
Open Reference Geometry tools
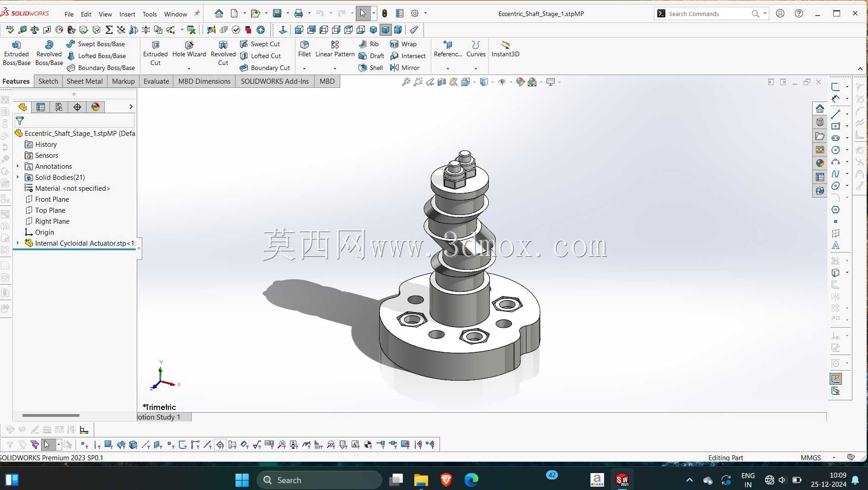tap(448, 49)
